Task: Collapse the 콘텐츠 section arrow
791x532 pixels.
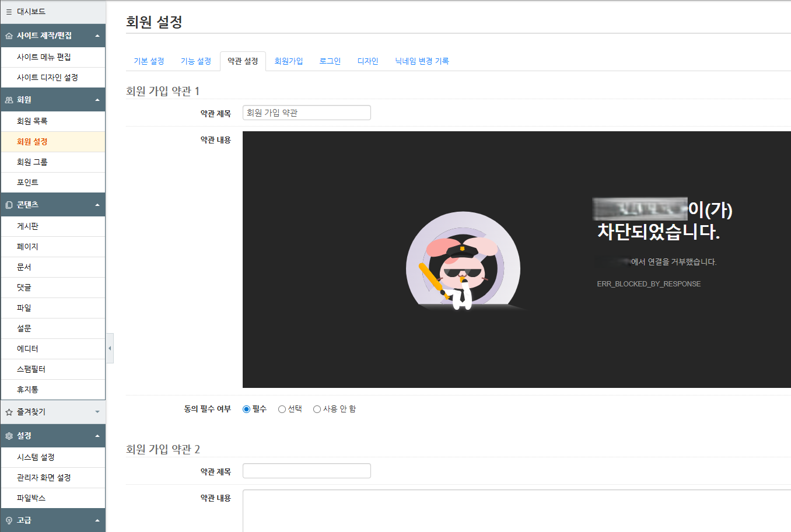Action: pyautogui.click(x=97, y=205)
